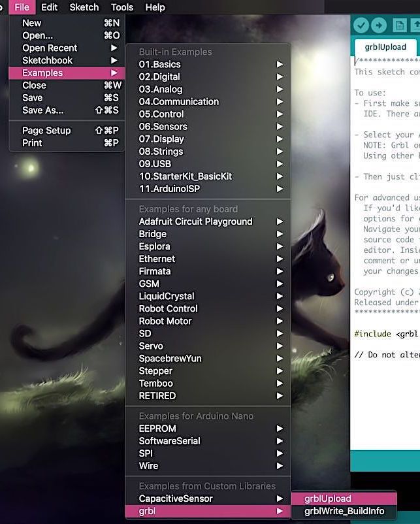Open the Wire examples entry
420x524 pixels.
(x=208, y=466)
